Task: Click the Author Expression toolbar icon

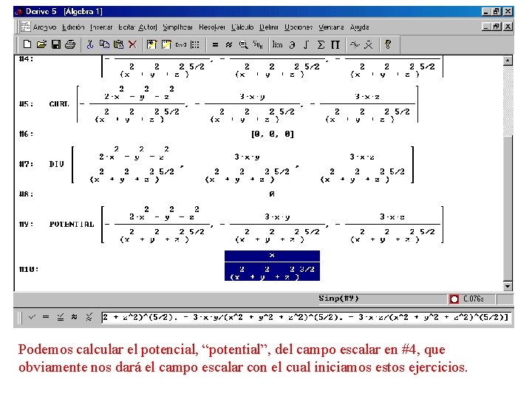Action: coord(151,44)
